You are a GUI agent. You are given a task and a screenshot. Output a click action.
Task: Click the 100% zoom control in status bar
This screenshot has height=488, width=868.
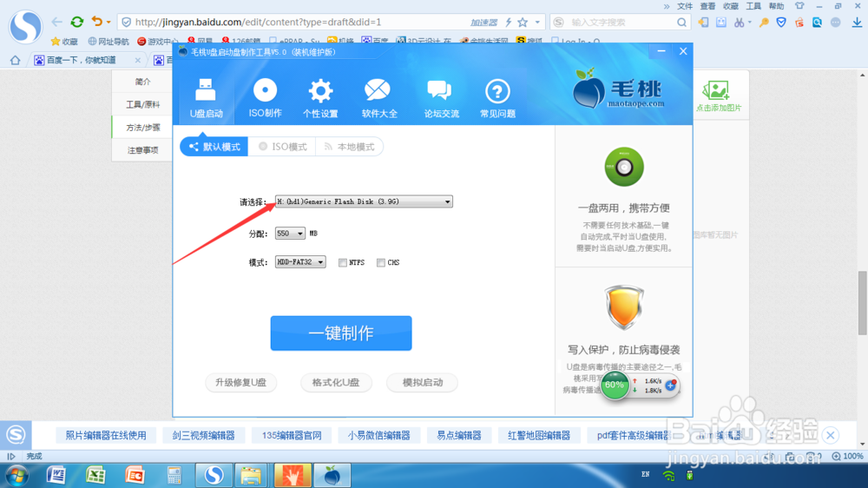click(847, 457)
